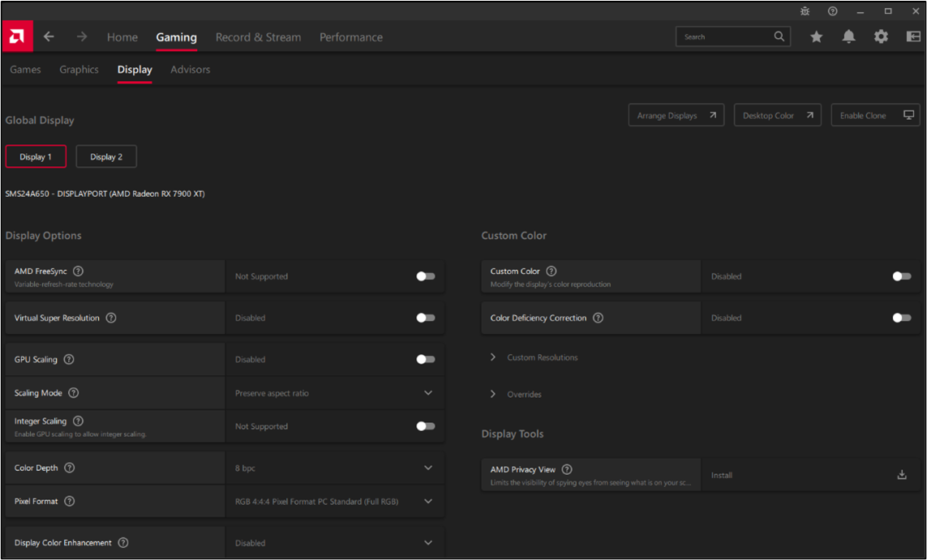Open Scaling Mode dropdown
Image resolution: width=927 pixels, height=560 pixels.
(335, 393)
